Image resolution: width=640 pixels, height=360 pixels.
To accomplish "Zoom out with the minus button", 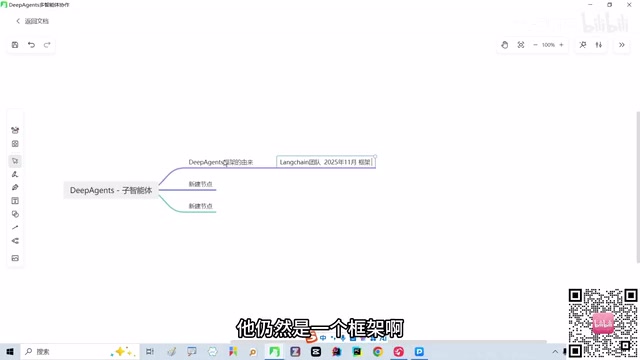I will [535, 45].
